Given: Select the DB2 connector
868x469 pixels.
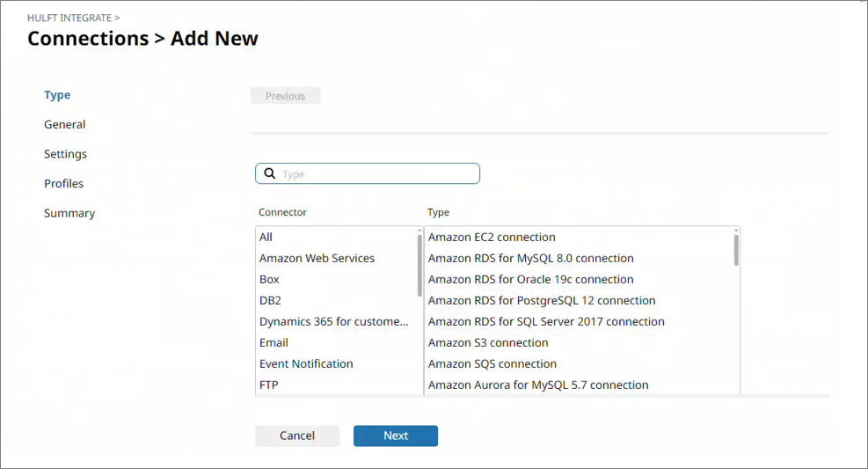Looking at the screenshot, I should 270,301.
